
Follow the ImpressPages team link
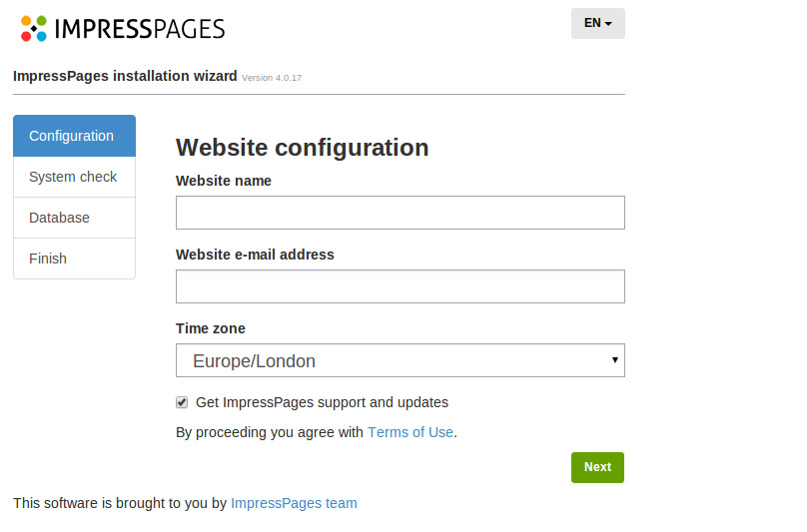[x=294, y=503]
